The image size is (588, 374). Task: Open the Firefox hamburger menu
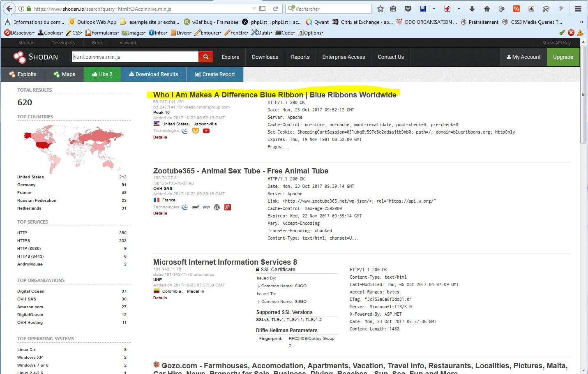click(578, 9)
